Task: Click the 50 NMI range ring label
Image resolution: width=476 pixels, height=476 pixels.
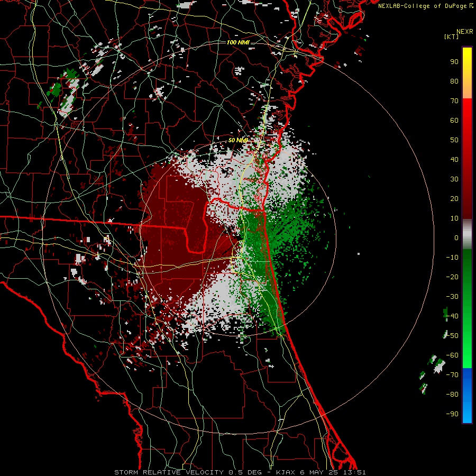Action: coord(237,140)
